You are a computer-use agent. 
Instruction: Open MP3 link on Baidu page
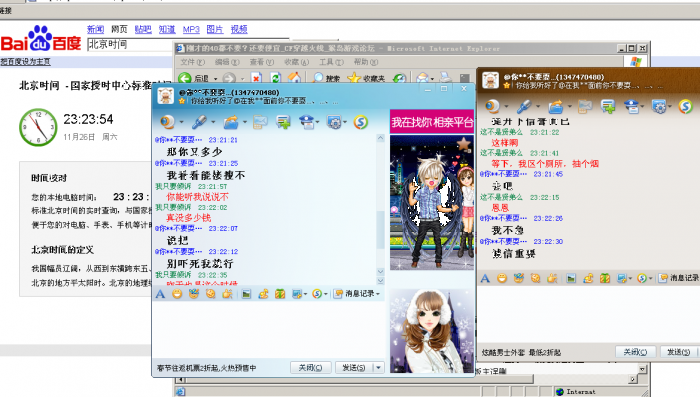(191, 29)
